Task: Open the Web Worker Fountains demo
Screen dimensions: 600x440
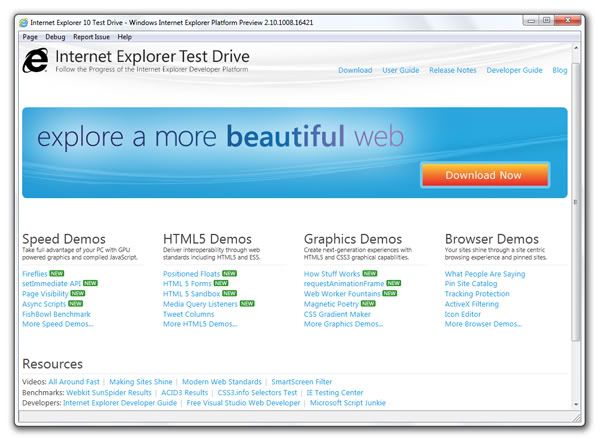Action: 342,294
